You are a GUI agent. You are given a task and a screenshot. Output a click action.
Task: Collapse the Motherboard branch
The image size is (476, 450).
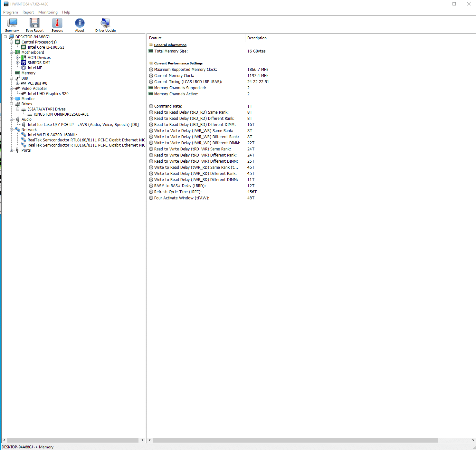[x=11, y=52]
